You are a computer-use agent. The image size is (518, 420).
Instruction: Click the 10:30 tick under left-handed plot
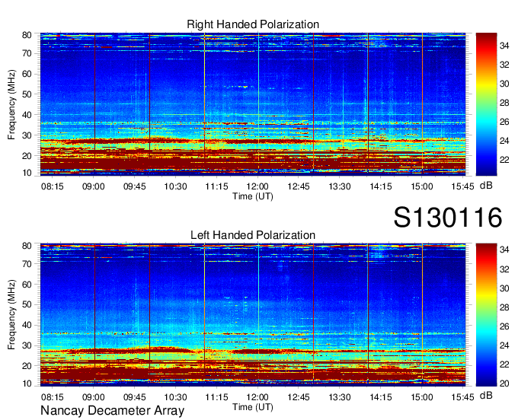pos(175,397)
